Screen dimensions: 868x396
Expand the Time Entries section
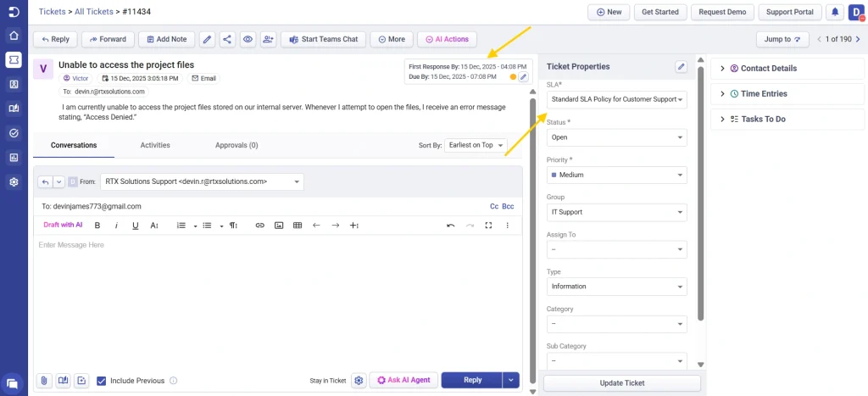(x=787, y=93)
